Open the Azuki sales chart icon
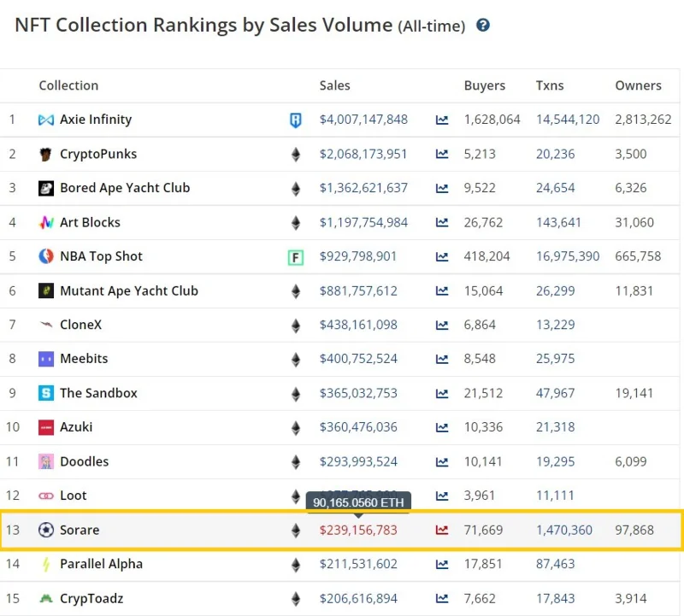Screen dimensions: 684x616 [442, 427]
